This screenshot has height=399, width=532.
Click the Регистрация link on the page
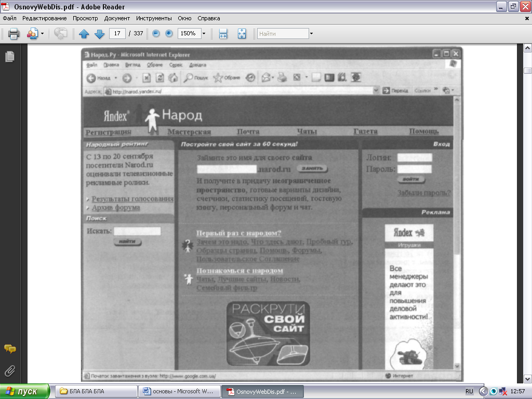pyautogui.click(x=108, y=132)
